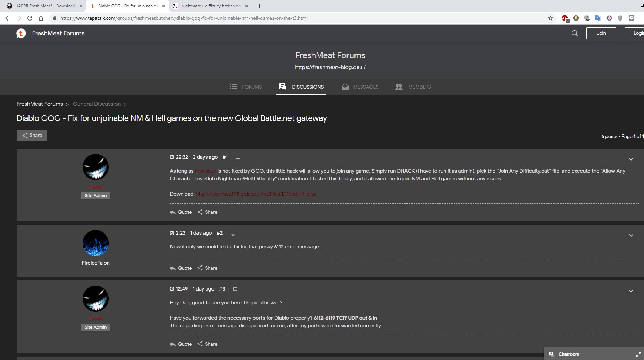Click the clock icon on post #1

pos(172,157)
